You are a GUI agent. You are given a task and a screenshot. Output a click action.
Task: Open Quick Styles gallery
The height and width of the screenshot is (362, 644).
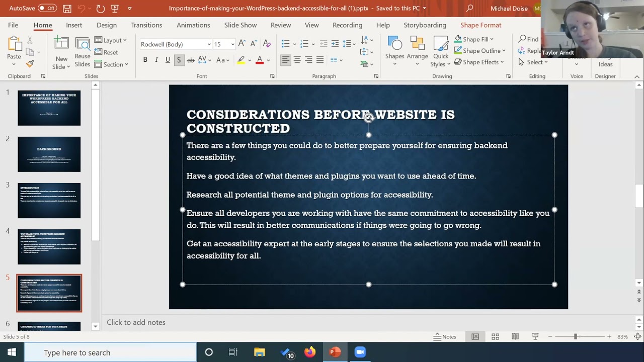pos(441,51)
